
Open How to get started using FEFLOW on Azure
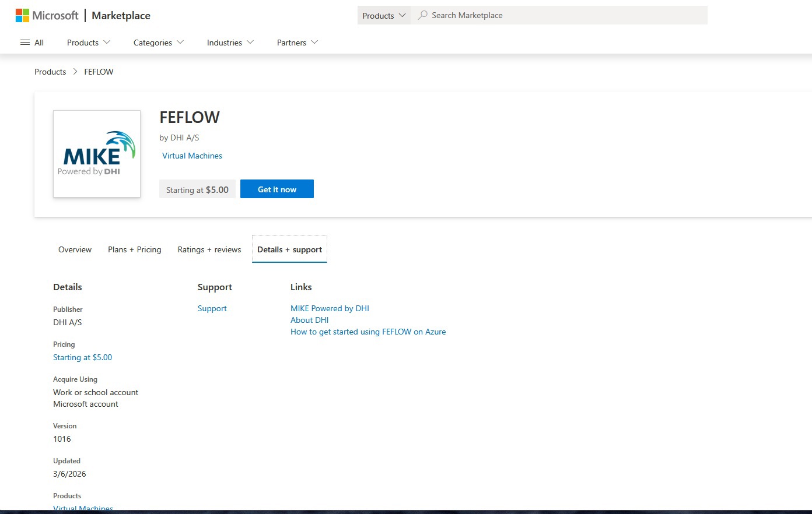pos(368,332)
